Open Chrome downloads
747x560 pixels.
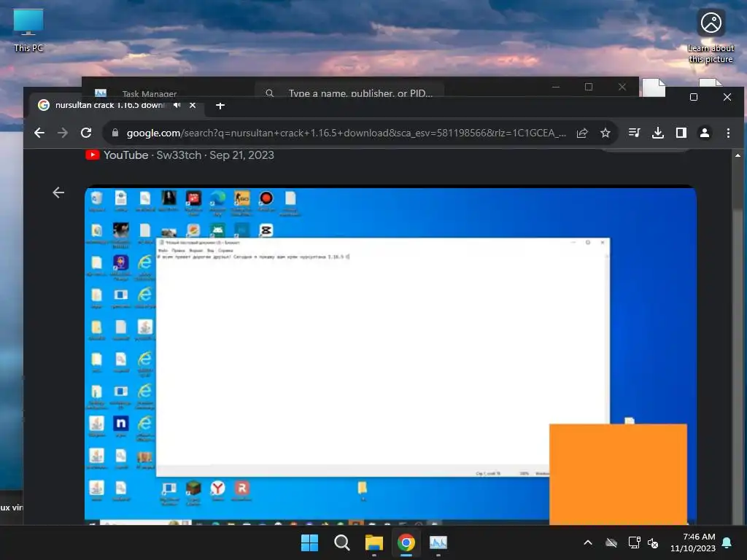[657, 133]
